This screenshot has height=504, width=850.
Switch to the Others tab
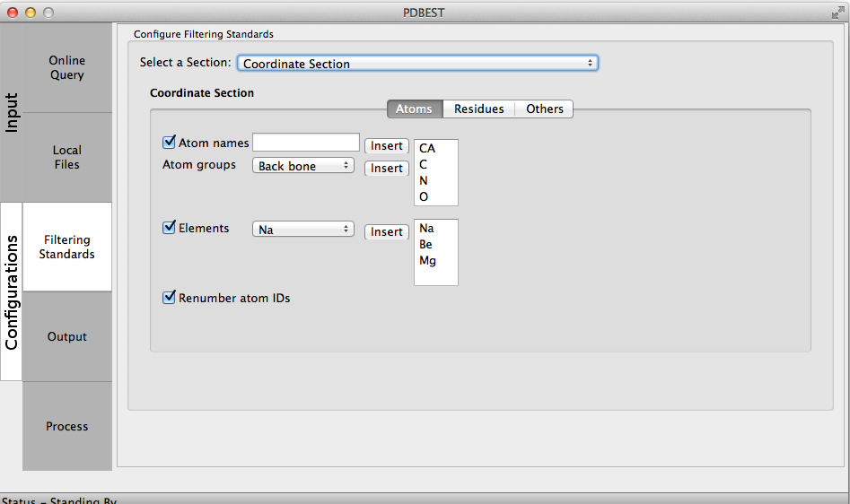pyautogui.click(x=545, y=109)
